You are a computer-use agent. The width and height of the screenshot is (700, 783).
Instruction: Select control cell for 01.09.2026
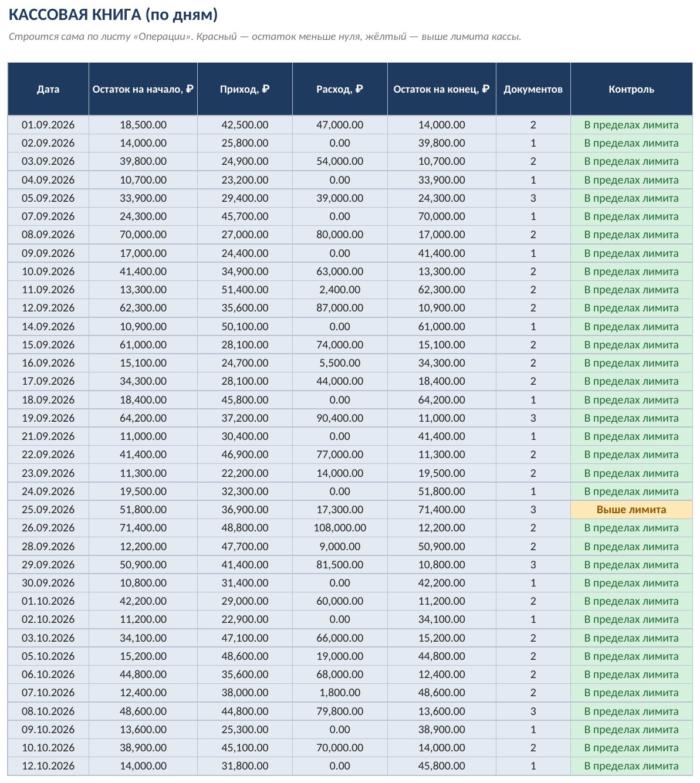coord(631,125)
